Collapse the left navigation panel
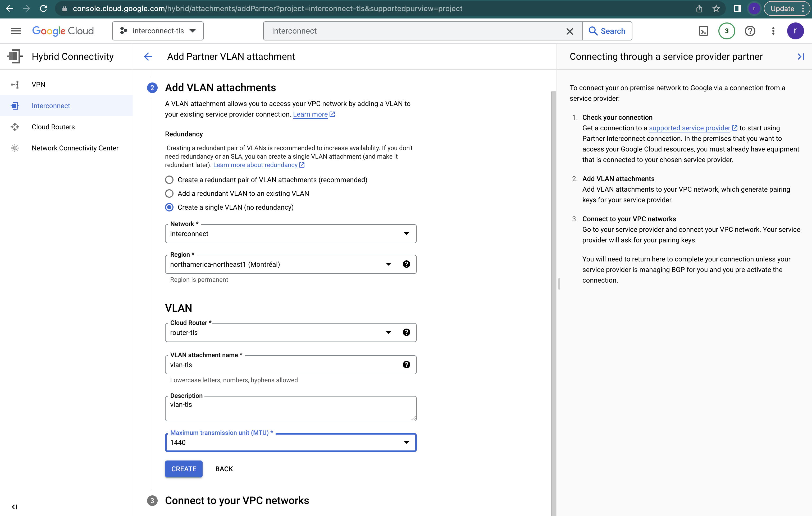The height and width of the screenshot is (516, 812). pyautogui.click(x=14, y=506)
